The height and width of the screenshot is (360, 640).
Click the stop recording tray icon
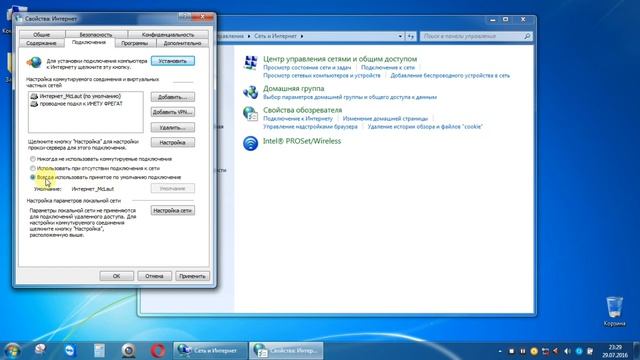[511, 351]
